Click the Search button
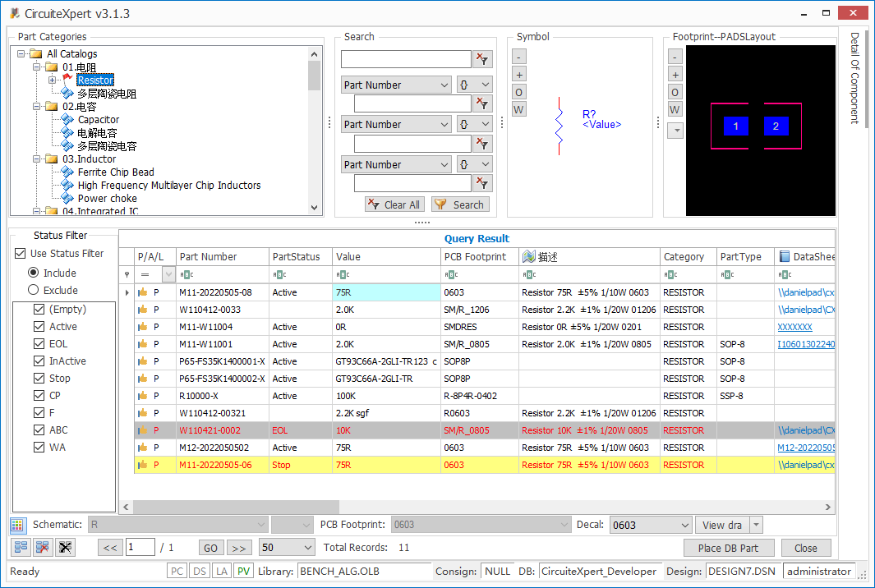 tap(461, 204)
